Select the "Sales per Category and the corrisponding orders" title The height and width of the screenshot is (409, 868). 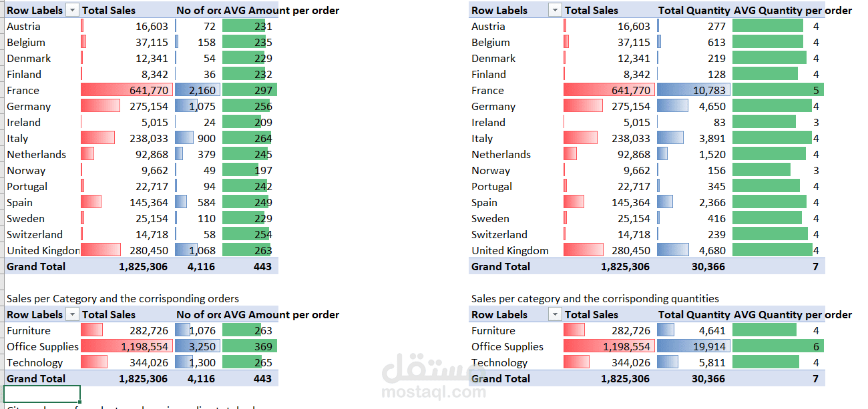123,298
